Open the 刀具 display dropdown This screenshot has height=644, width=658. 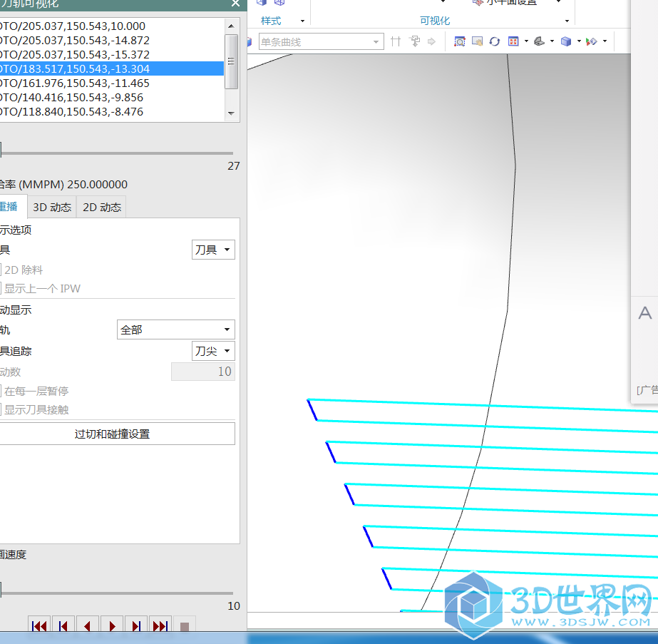pyautogui.click(x=213, y=250)
